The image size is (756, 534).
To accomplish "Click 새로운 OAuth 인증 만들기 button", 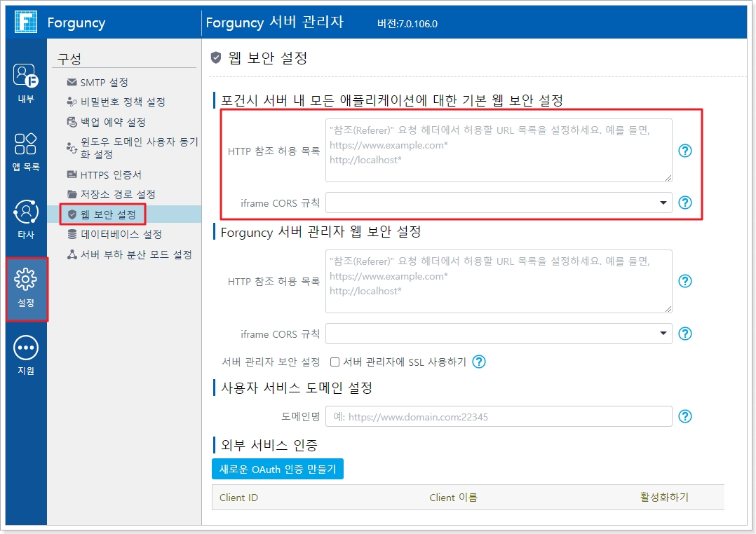I will pos(278,469).
